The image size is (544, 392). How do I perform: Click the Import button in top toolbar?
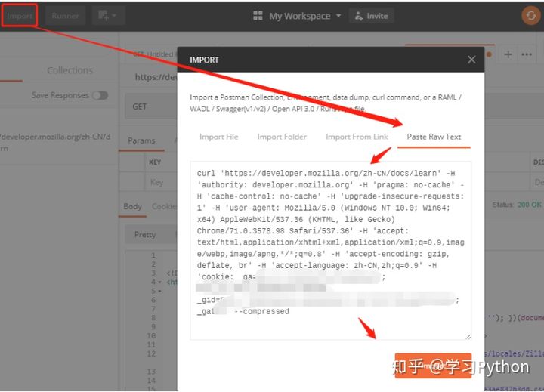20,16
